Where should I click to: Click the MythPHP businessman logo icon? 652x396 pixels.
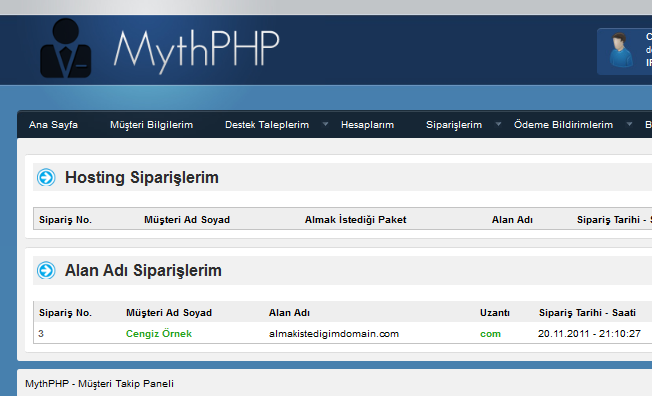tap(65, 48)
